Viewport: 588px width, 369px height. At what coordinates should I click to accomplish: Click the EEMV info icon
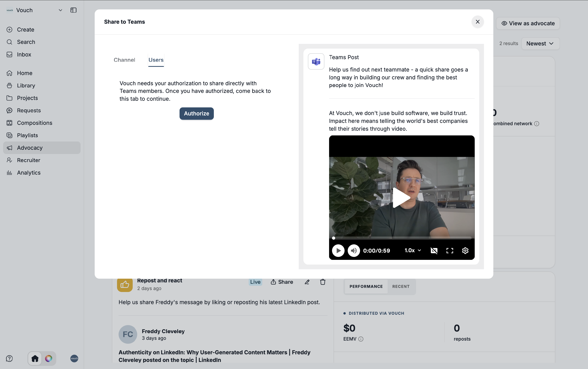click(x=361, y=339)
